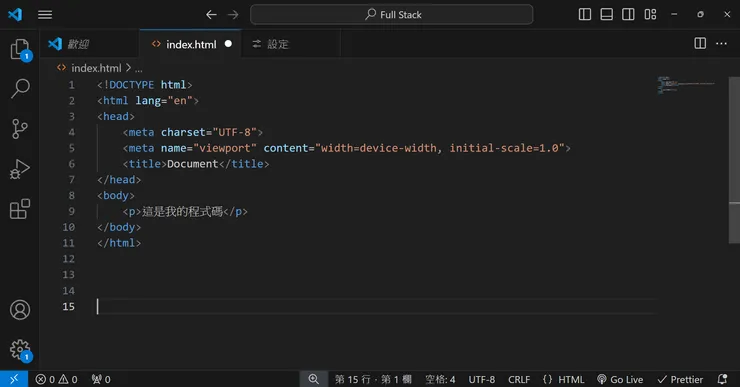Image resolution: width=740 pixels, height=387 pixels.
Task: Toggle the primary side bar
Action: (x=585, y=15)
